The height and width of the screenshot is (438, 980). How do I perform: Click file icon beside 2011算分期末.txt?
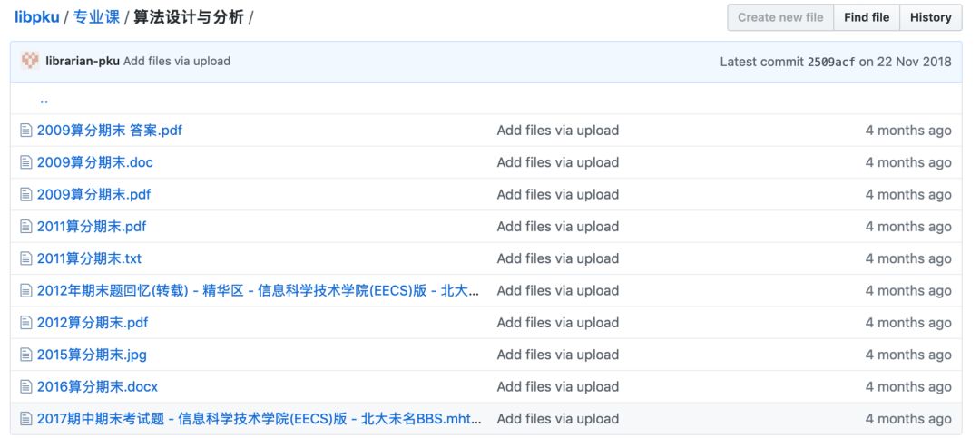point(26,258)
